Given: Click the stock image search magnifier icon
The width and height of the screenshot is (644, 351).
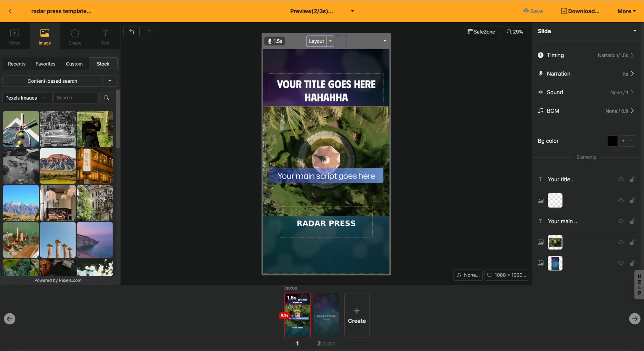Looking at the screenshot, I should [x=106, y=98].
